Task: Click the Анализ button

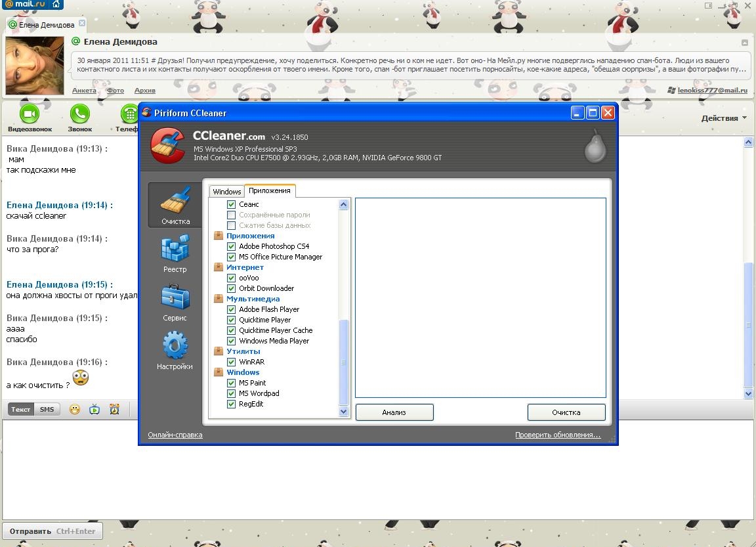Action: [394, 412]
